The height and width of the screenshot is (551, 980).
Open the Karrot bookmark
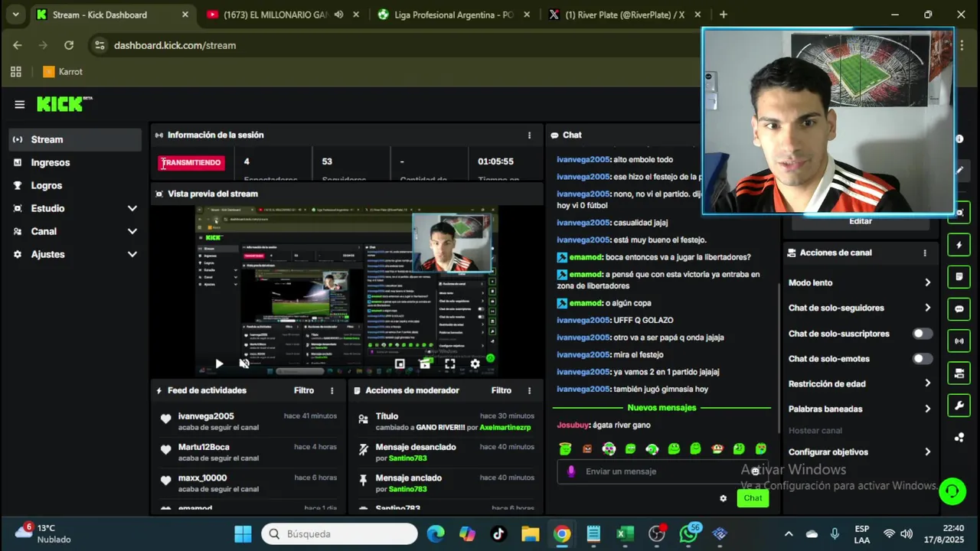(x=63, y=72)
